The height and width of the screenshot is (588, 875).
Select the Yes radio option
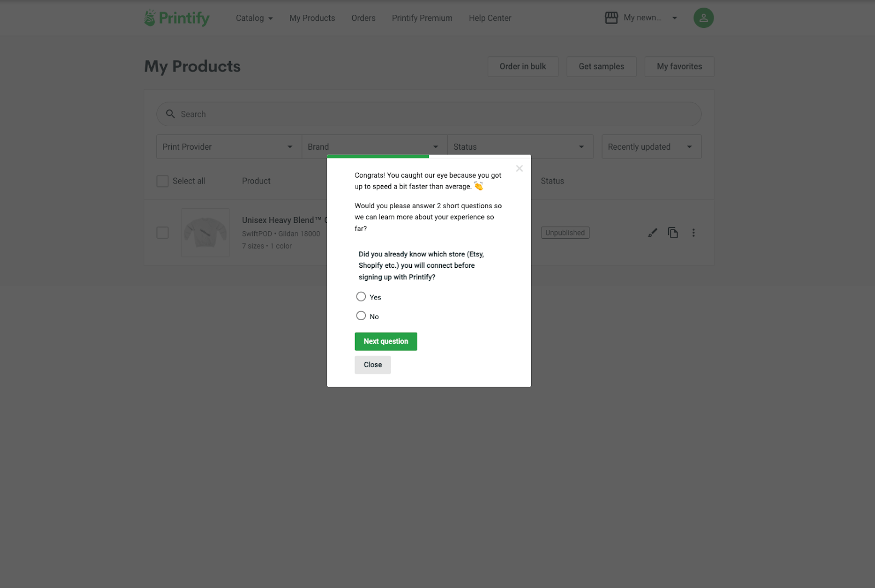click(x=361, y=297)
